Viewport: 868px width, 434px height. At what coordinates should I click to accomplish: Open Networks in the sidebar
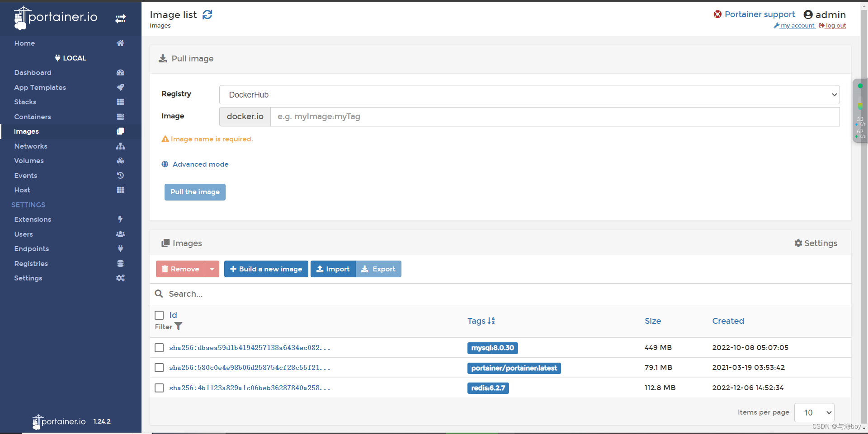coord(31,146)
